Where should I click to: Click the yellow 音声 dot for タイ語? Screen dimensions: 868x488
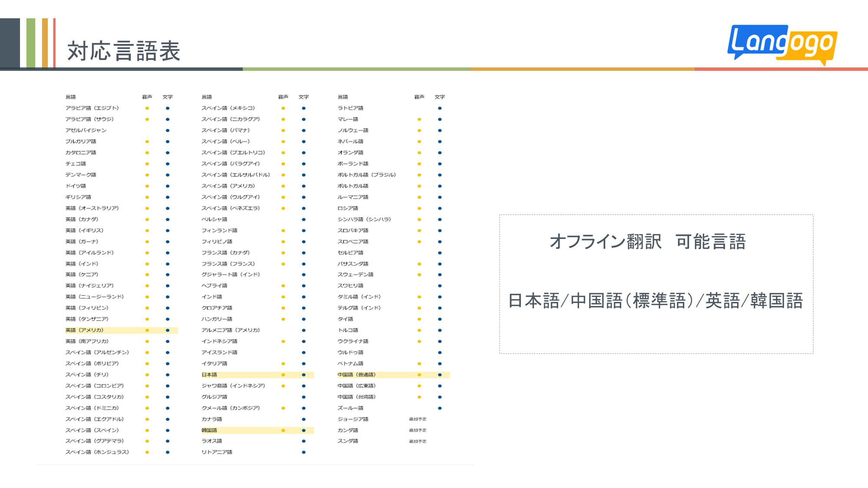tap(419, 319)
